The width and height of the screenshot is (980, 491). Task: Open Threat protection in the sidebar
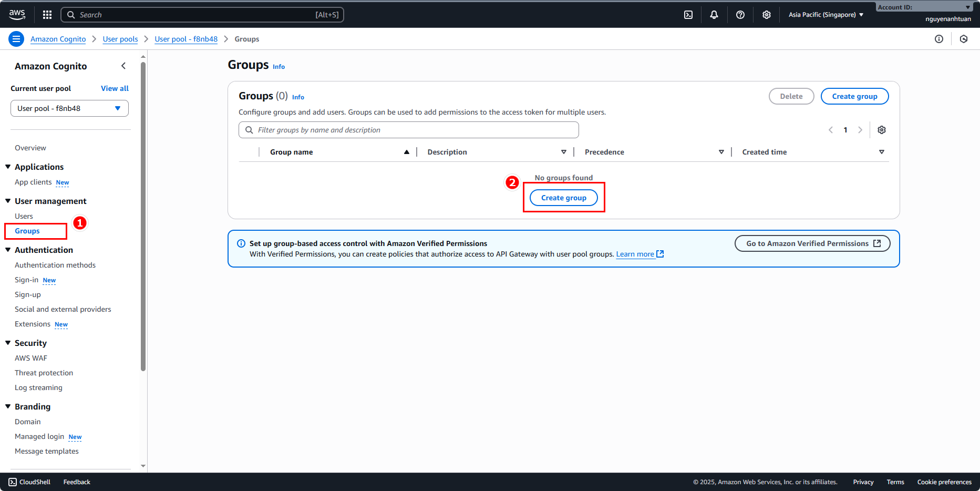tap(44, 373)
